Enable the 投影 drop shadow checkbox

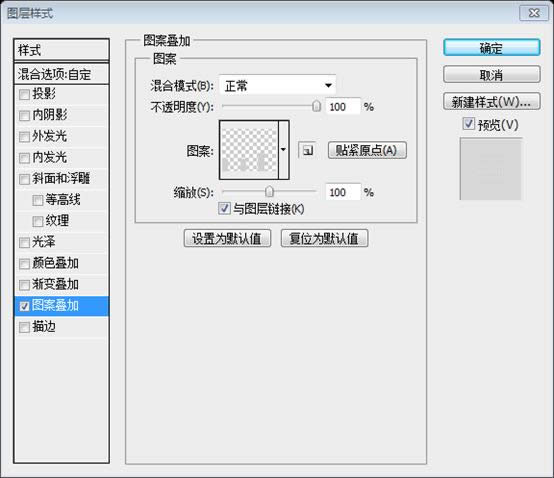pos(24,94)
